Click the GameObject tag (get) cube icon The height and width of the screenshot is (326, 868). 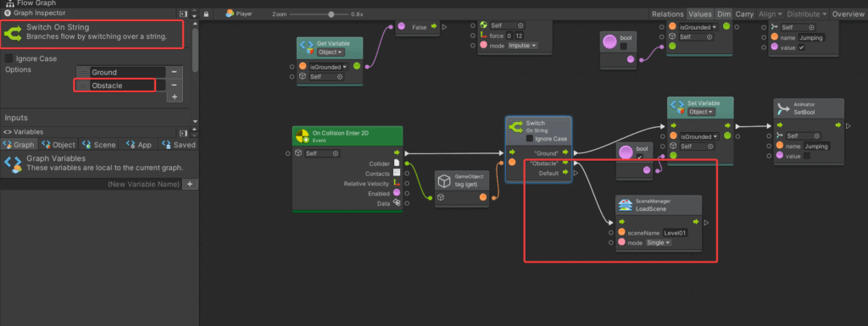click(444, 180)
